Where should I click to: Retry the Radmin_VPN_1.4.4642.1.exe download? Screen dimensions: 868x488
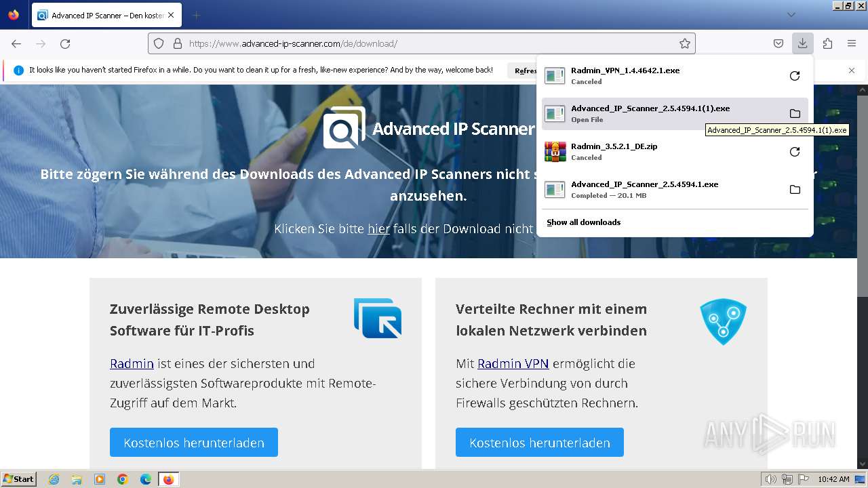click(795, 76)
